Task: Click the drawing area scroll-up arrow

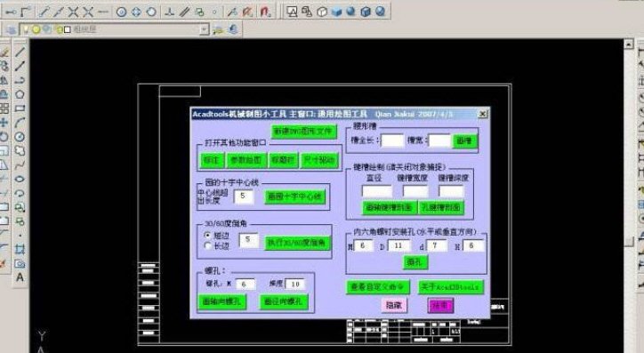Action: pyautogui.click(x=628, y=44)
